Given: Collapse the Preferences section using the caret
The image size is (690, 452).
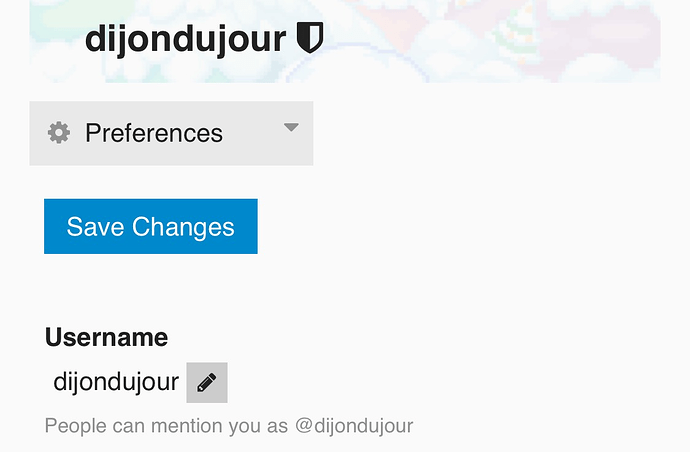Looking at the screenshot, I should coord(291,128).
